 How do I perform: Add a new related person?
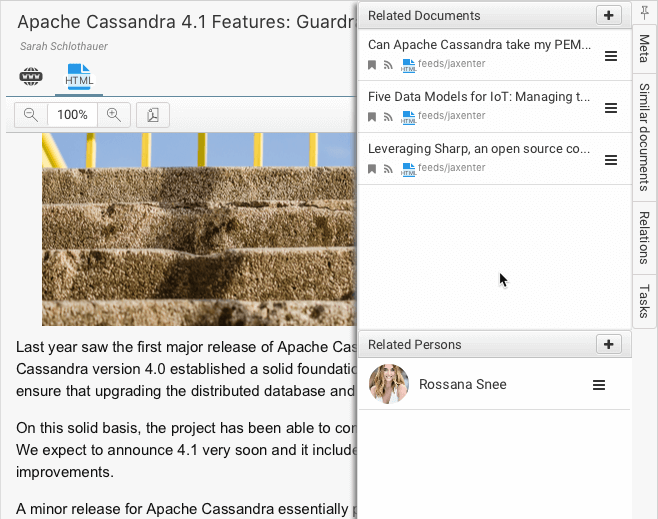[x=608, y=344]
